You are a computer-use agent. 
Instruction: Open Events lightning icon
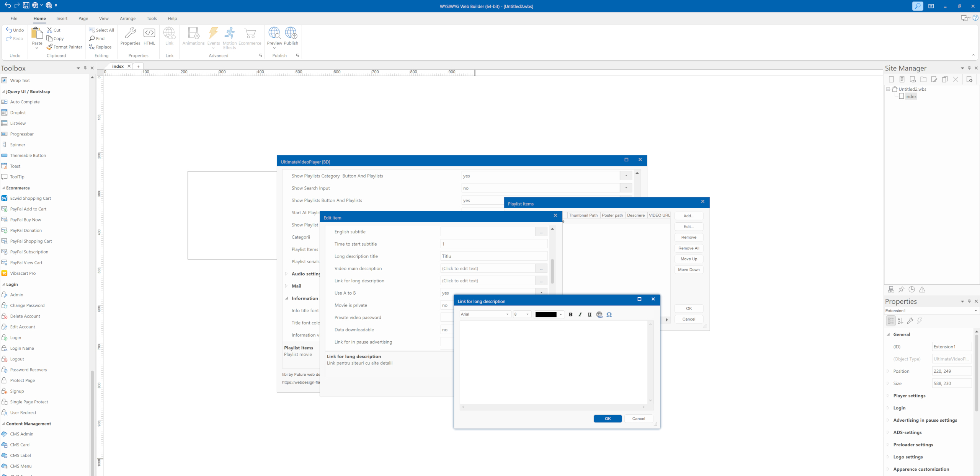click(214, 37)
